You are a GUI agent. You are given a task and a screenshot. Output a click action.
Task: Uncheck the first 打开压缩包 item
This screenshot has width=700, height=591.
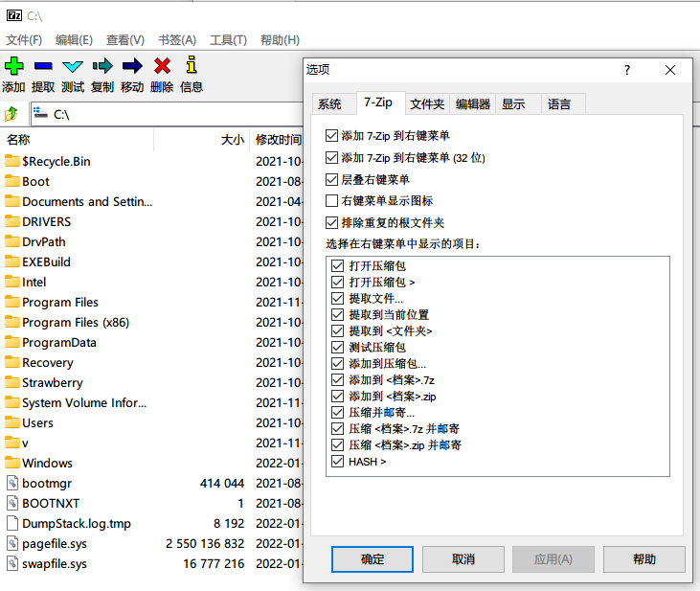pos(337,265)
